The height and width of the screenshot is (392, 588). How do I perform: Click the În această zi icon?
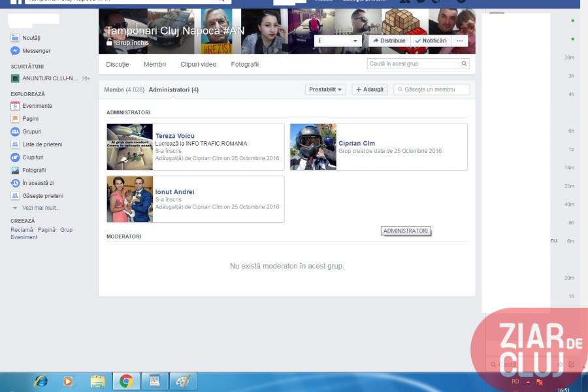coord(15,183)
